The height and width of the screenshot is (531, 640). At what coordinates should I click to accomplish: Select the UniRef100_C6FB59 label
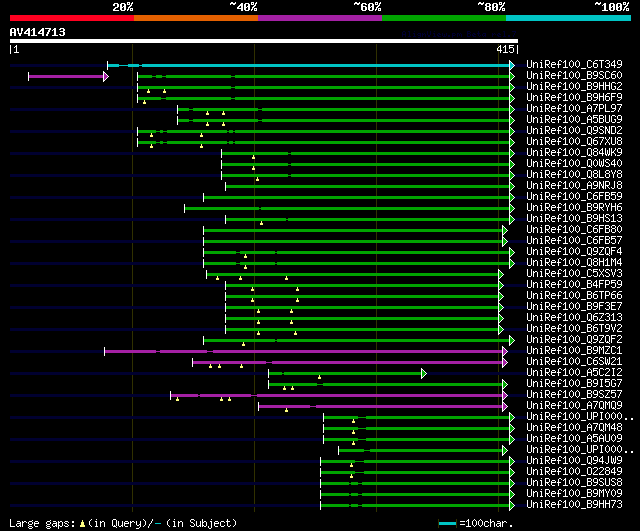tap(574, 196)
